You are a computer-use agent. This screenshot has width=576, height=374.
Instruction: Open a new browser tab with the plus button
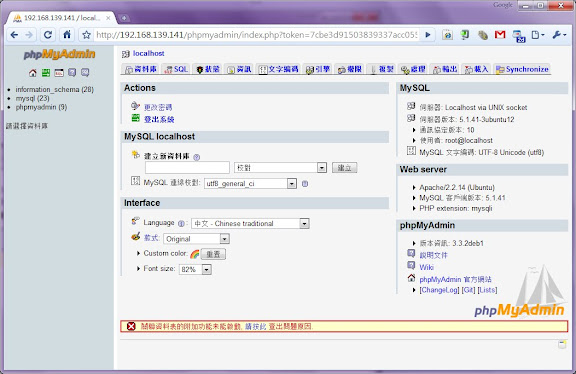[124, 18]
